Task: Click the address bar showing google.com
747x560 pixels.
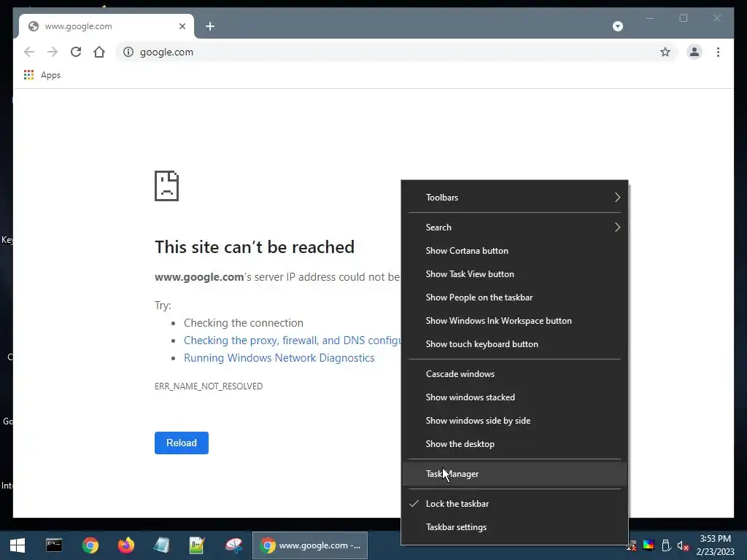Action: click(x=395, y=52)
